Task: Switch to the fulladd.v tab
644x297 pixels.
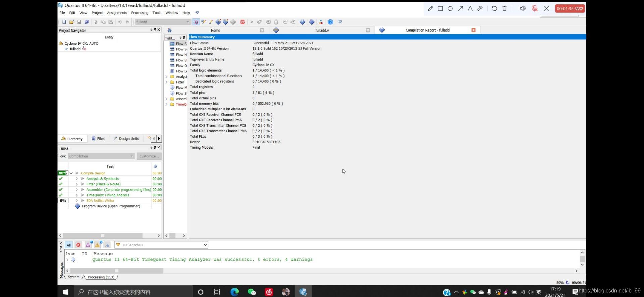Action: tap(322, 30)
